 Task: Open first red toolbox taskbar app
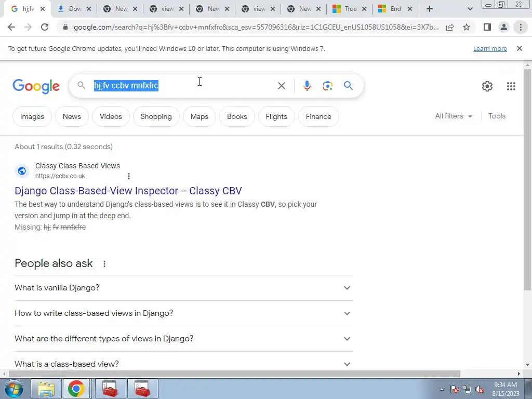[x=110, y=389]
